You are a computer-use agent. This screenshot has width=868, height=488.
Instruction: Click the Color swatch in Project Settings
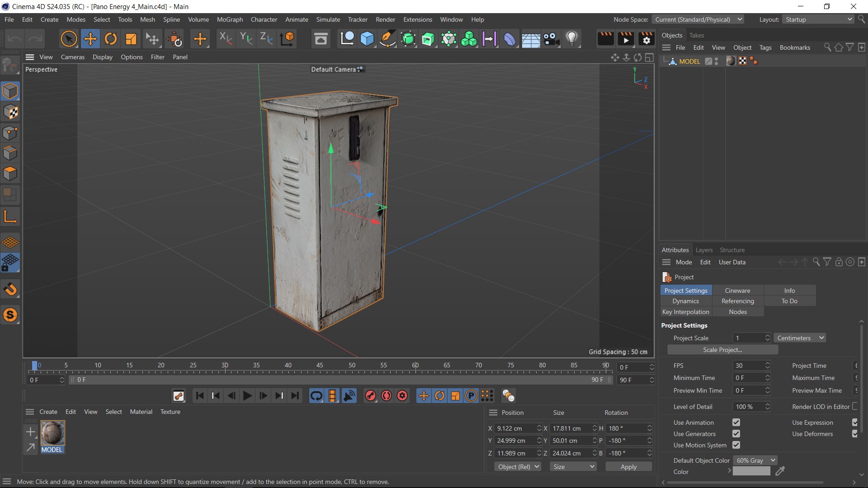click(751, 471)
